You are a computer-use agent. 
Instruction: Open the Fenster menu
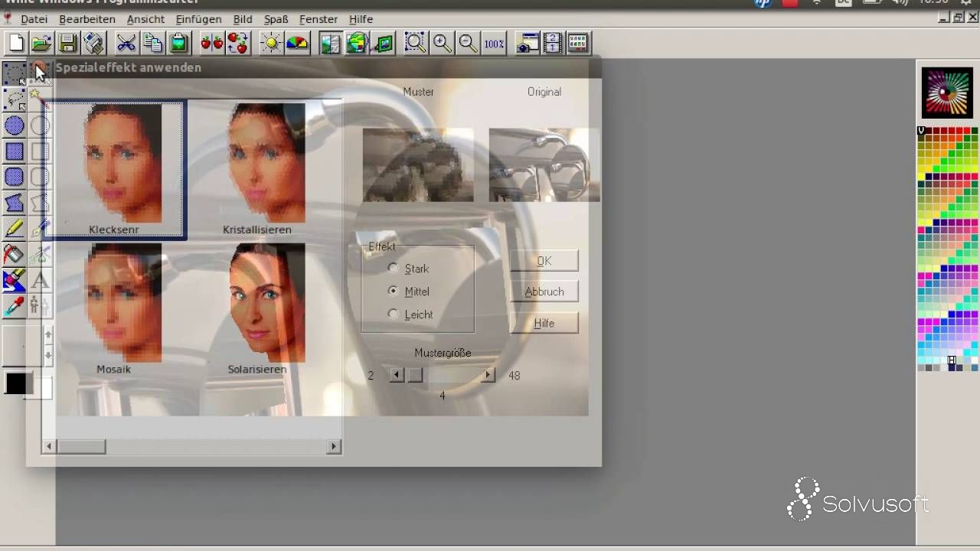point(318,19)
